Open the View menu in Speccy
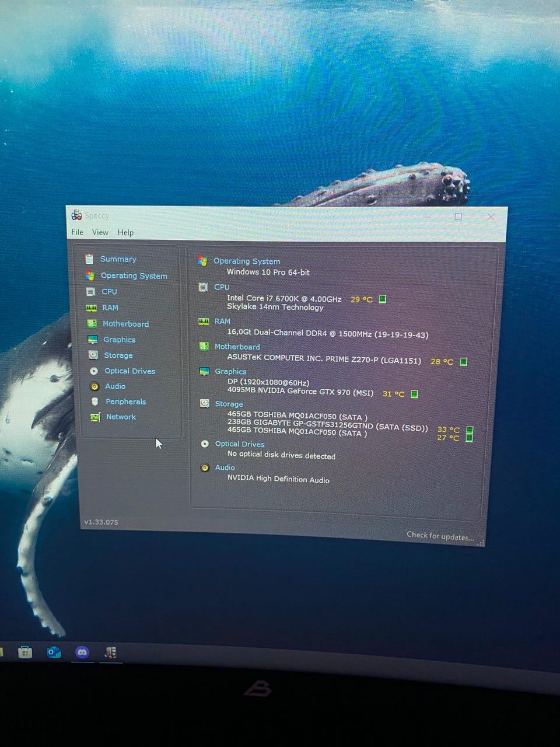 coord(100,232)
